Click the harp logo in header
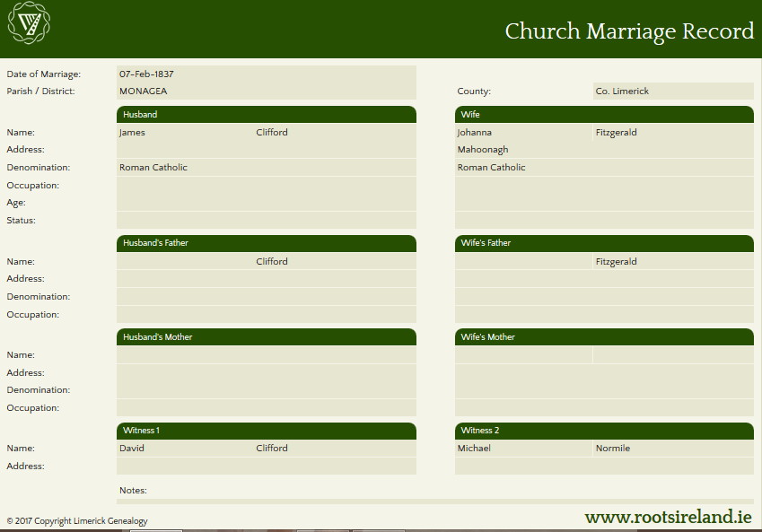This screenshot has width=762, height=532. (29, 26)
